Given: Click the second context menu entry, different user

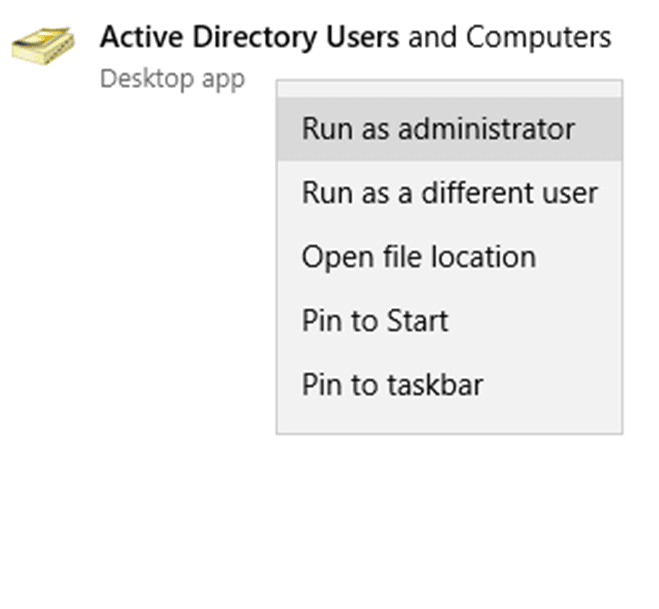Looking at the screenshot, I should pyautogui.click(x=449, y=193).
